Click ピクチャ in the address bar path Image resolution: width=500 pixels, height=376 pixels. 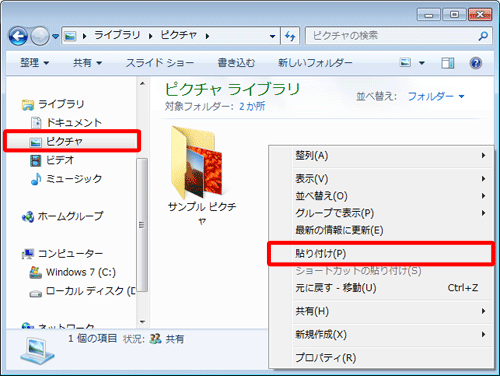click(x=179, y=35)
